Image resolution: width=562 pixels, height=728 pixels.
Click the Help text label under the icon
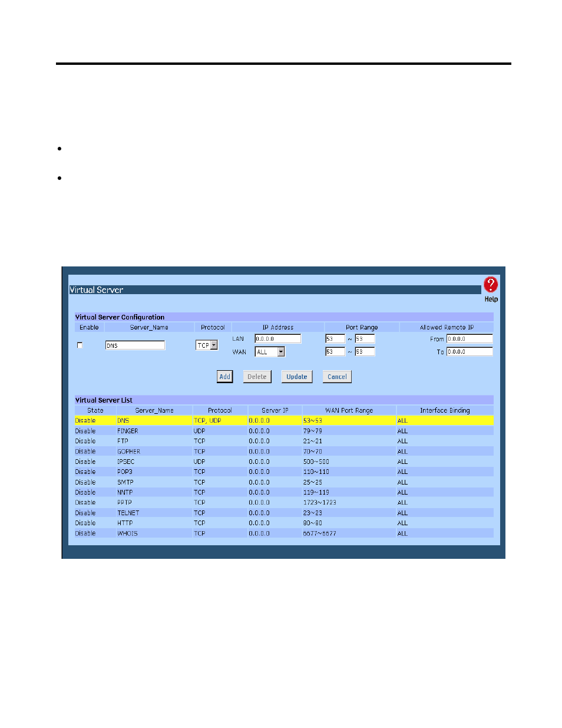point(491,299)
